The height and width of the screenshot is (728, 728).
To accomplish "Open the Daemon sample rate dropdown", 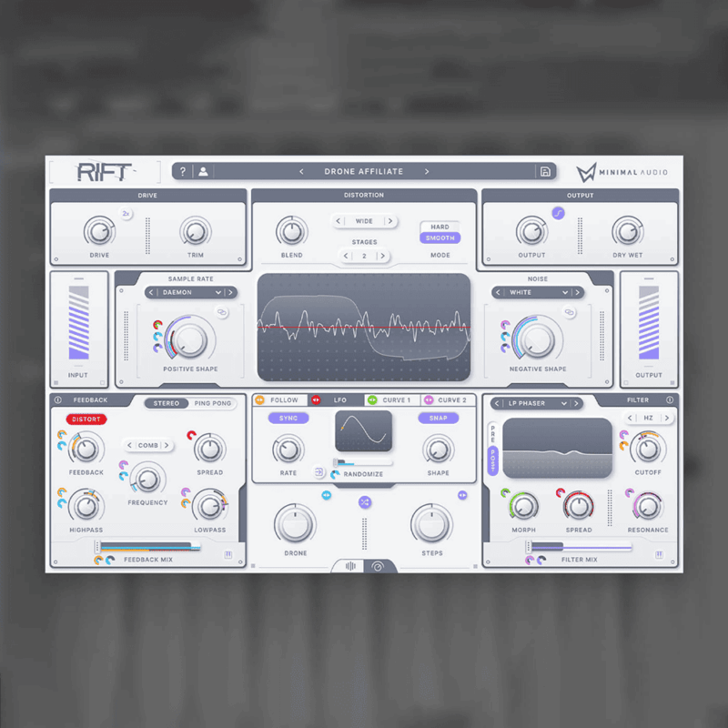I will pos(191,292).
